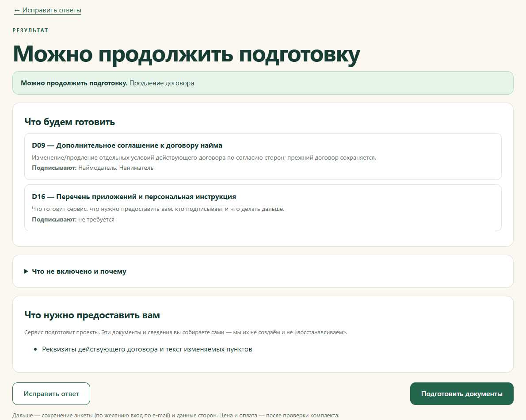Image resolution: width=526 pixels, height=420 pixels.
Task: Click 'Подписывают: Наймодатель, Наниматель' line
Action: tap(92, 168)
